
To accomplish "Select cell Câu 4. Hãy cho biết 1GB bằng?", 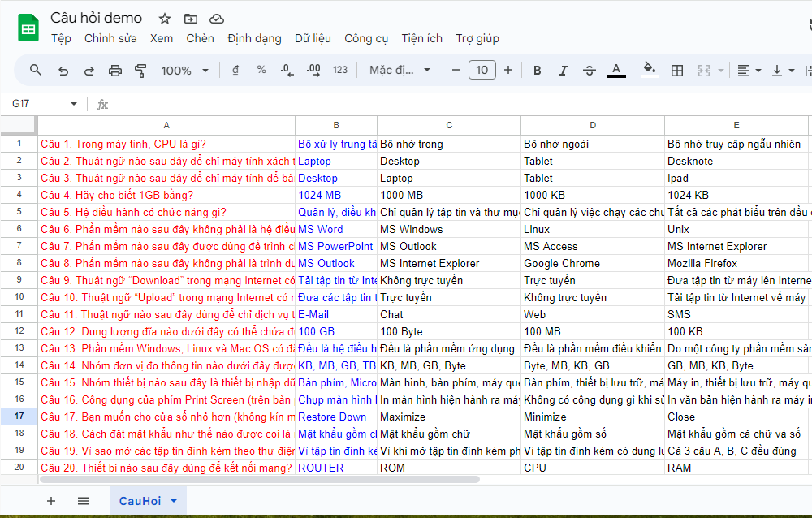I will (x=166, y=196).
